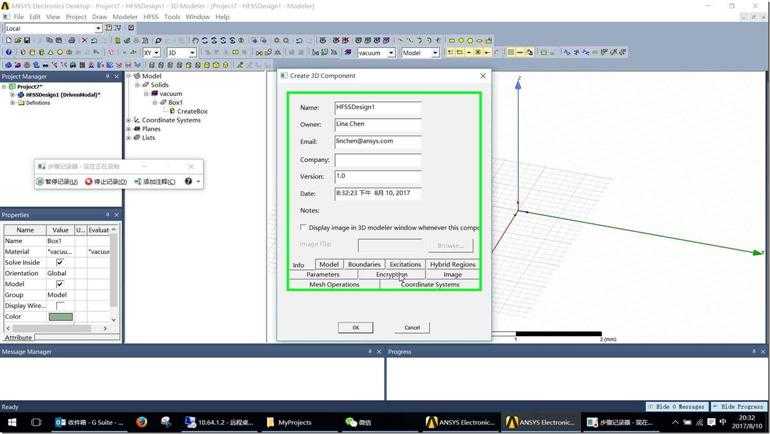Click the Color swatch in Properties
The width and height of the screenshot is (770, 434).
pos(61,317)
